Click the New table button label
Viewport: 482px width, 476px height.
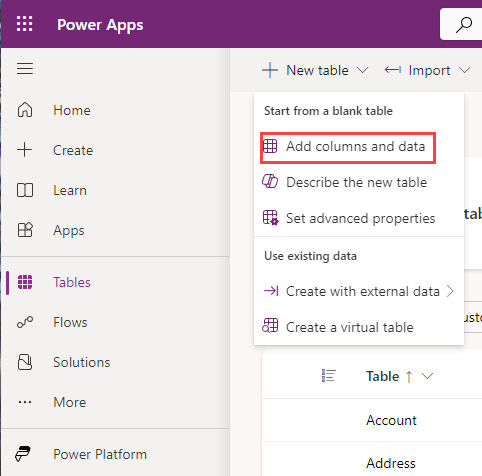coord(317,70)
